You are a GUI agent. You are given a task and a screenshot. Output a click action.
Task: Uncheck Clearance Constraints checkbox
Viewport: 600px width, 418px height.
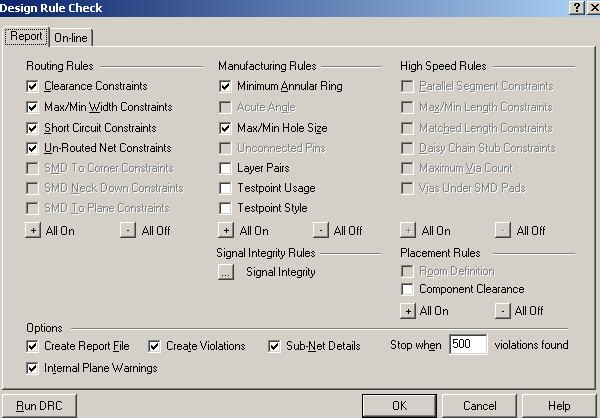tap(34, 87)
